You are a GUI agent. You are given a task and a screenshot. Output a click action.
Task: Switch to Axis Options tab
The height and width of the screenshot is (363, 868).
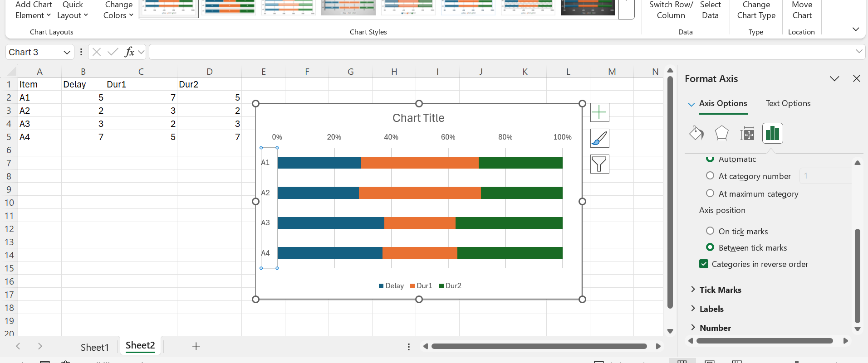pos(723,103)
